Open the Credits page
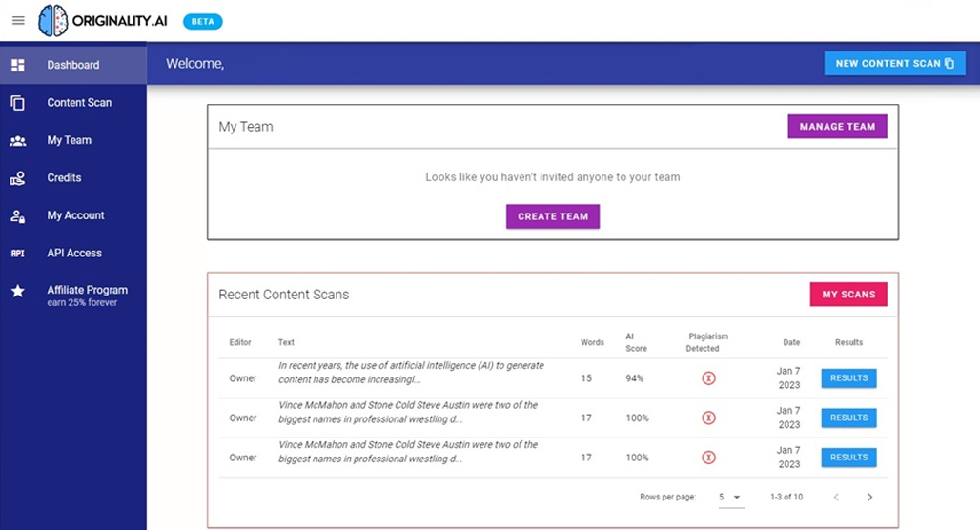The image size is (980, 530). point(73,178)
